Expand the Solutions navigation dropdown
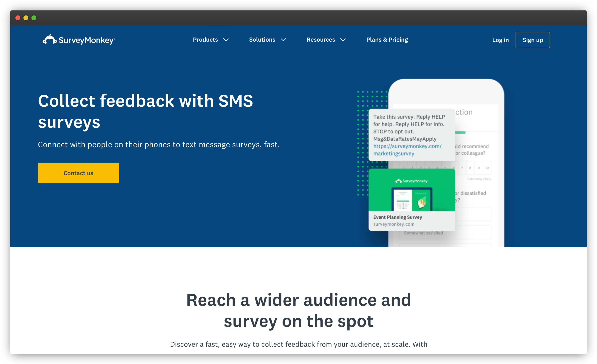 point(267,40)
